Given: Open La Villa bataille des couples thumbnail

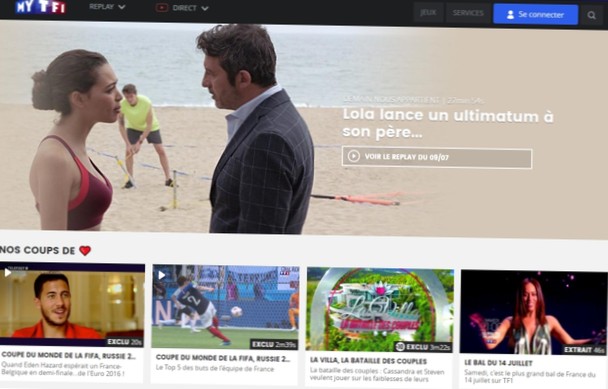Looking at the screenshot, I should (x=380, y=309).
